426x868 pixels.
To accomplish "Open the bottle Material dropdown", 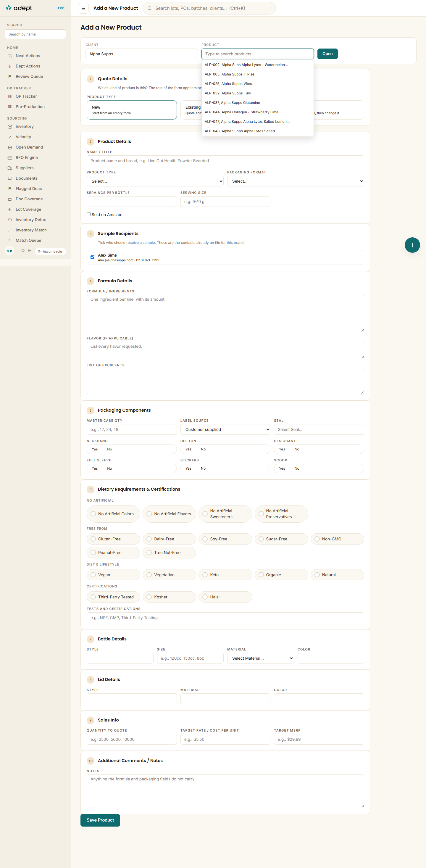I will pos(260,658).
